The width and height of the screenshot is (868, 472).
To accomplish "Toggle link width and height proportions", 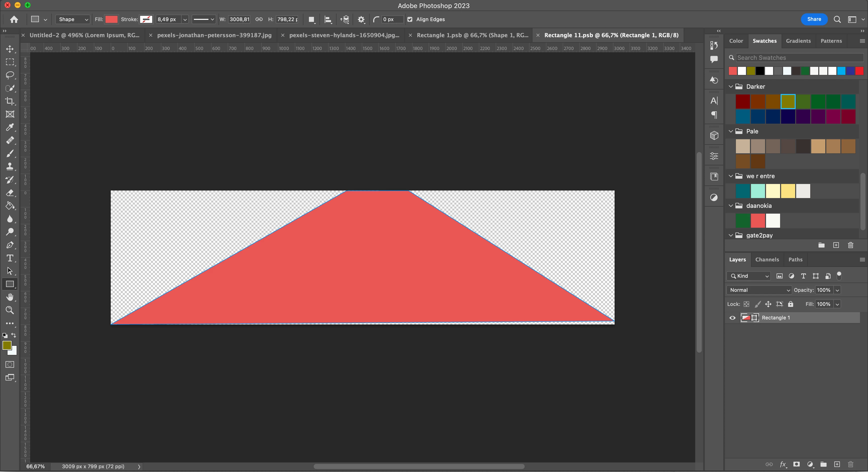I will click(259, 19).
